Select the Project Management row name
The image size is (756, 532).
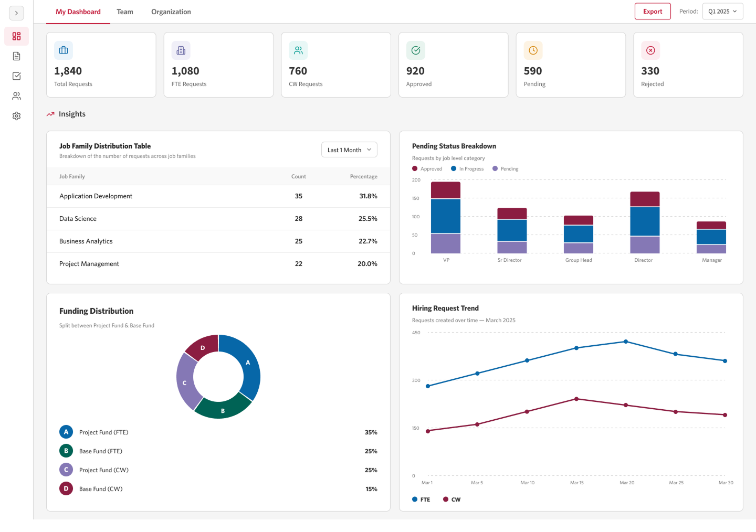tap(89, 264)
